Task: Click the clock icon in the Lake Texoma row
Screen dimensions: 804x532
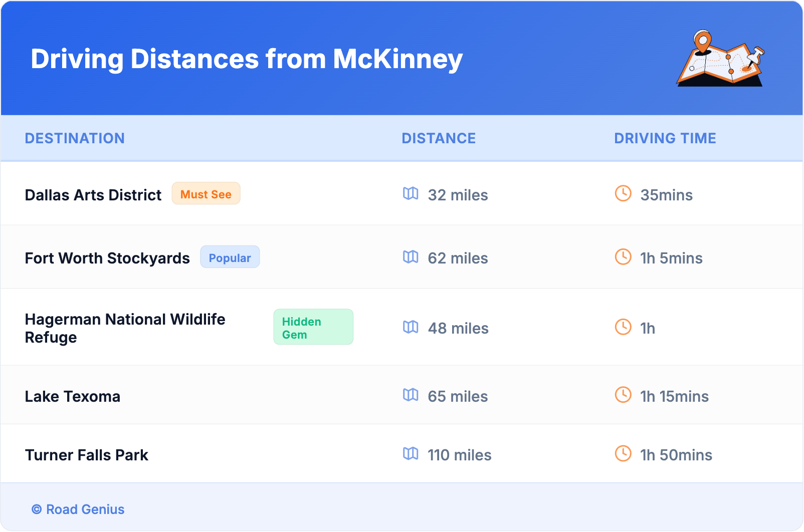Action: [623, 395]
